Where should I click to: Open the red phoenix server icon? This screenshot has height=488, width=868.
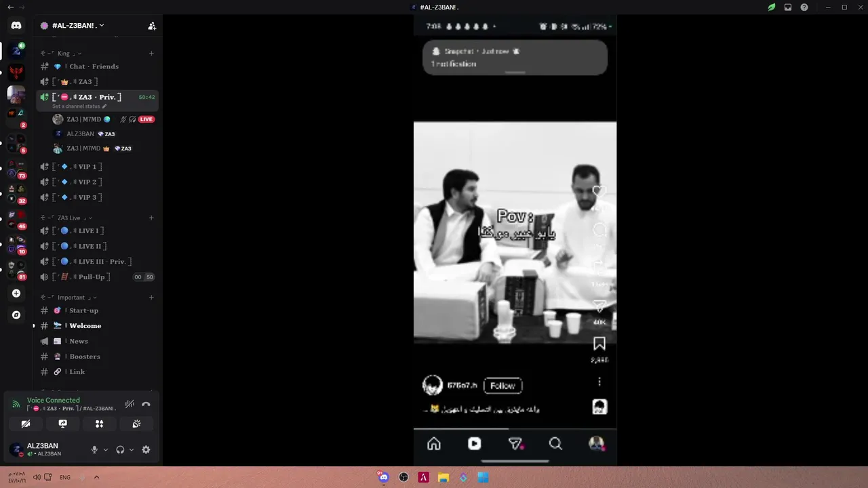pyautogui.click(x=16, y=72)
